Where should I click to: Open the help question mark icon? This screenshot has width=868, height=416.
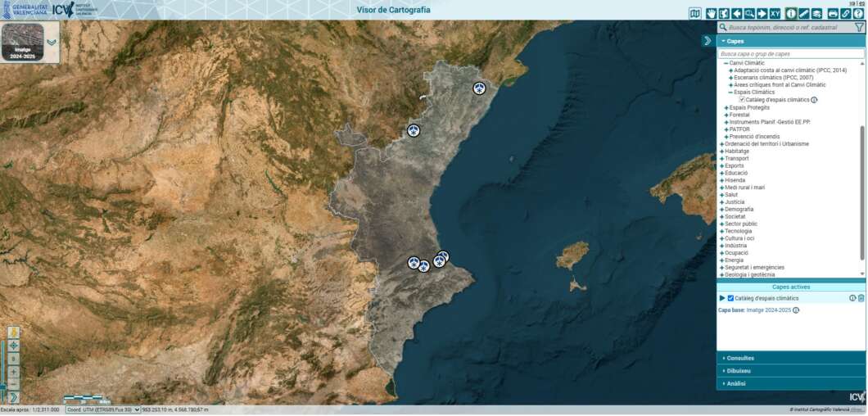pos(858,13)
